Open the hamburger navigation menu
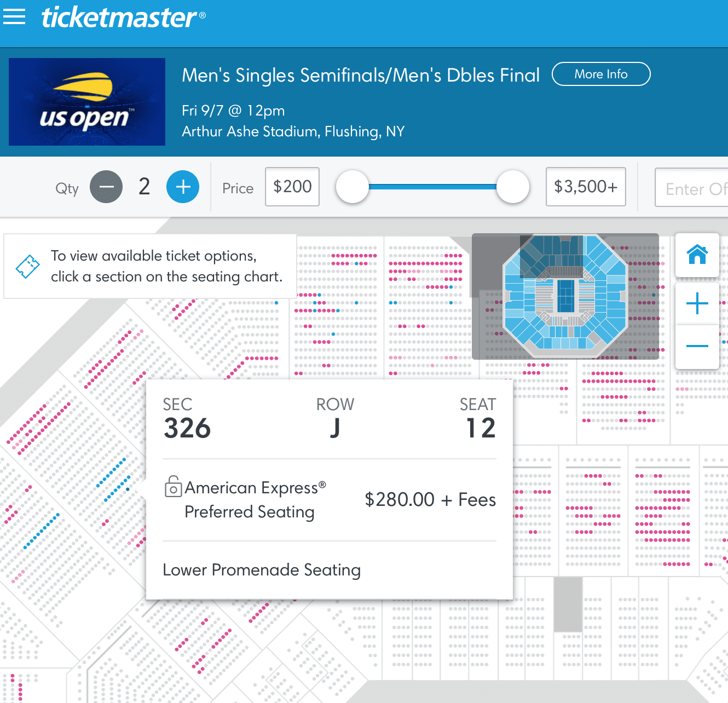 (x=14, y=16)
